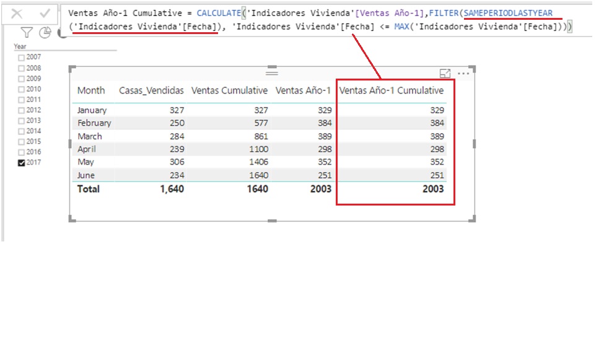
Task: Sort by the Casas_Vendidas column header
Action: click(151, 91)
